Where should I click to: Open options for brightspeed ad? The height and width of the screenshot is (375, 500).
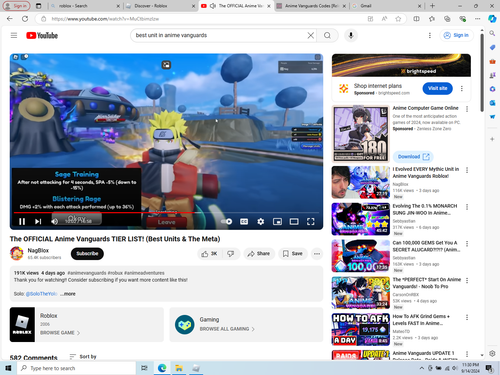[462, 88]
